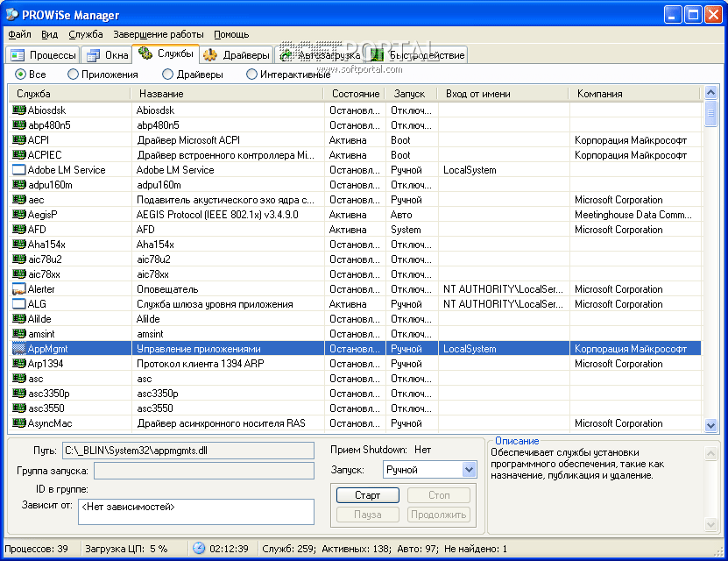Switch to the Драйверы tab
The height and width of the screenshot is (561, 728).
[237, 55]
